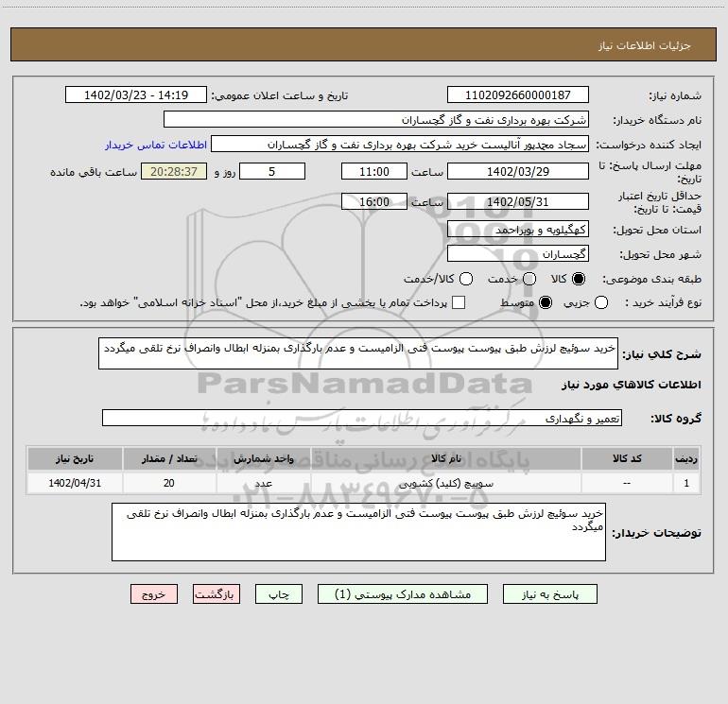Image resolution: width=728 pixels, height=704 pixels.
Task: Click the خروج exit button
Action: click(154, 594)
